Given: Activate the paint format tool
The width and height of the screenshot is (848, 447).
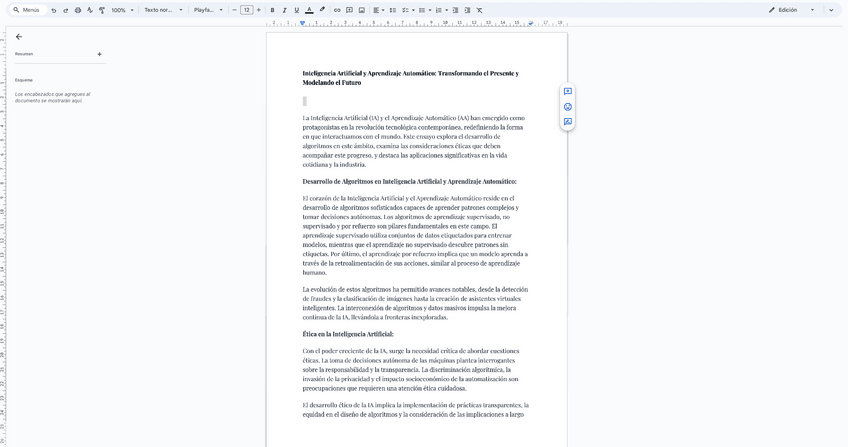Looking at the screenshot, I should (x=102, y=10).
